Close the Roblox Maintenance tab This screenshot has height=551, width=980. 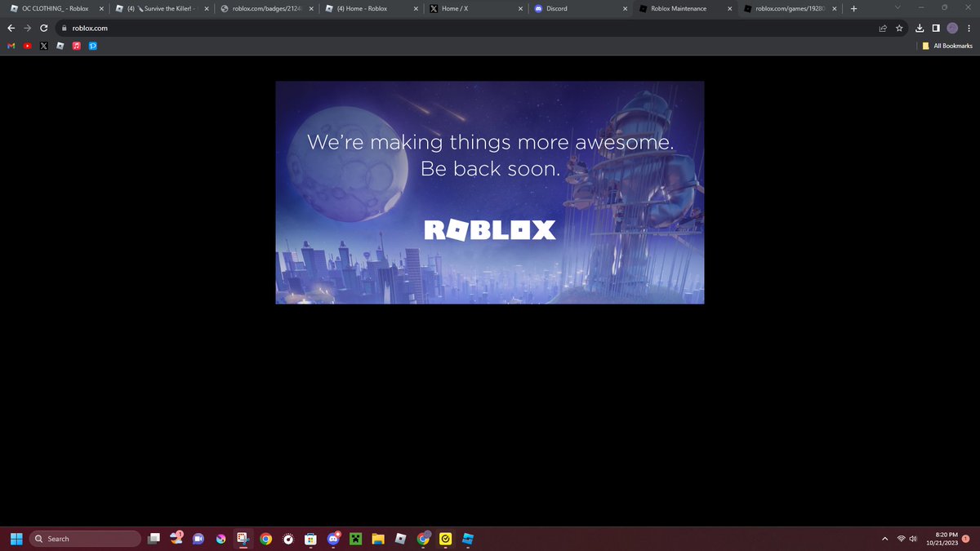pyautogui.click(x=729, y=9)
